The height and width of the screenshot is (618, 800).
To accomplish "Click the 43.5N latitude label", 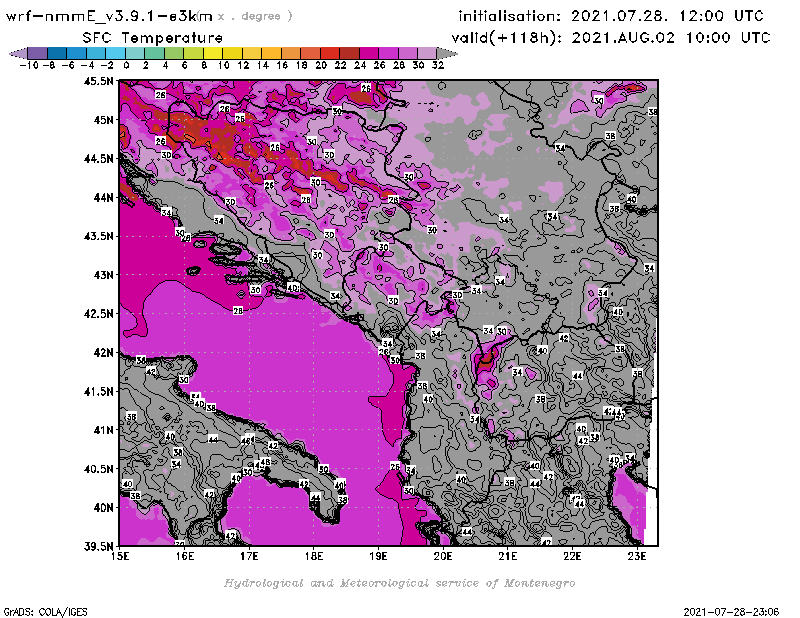I will [x=99, y=236].
